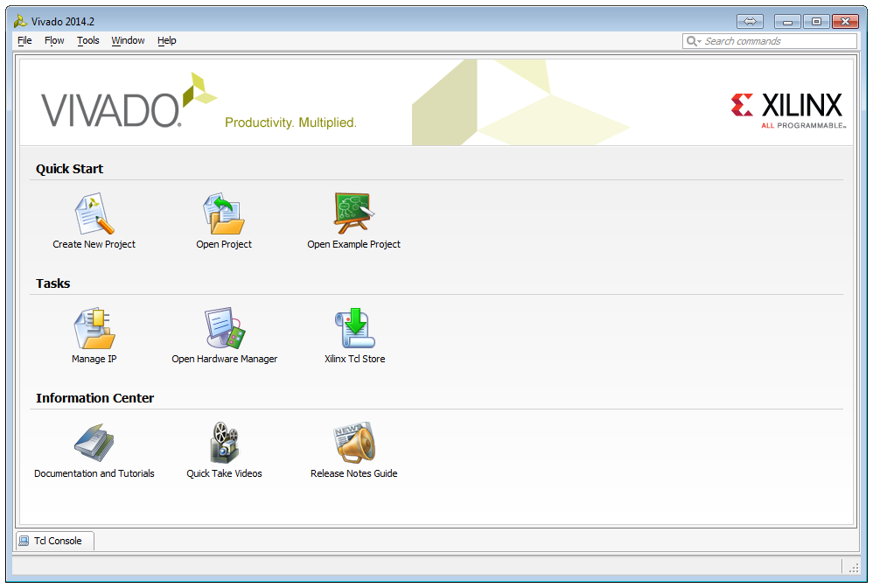Select the Open Hardware Manager text link
Viewport: 873px width, 588px height.
pyautogui.click(x=225, y=359)
